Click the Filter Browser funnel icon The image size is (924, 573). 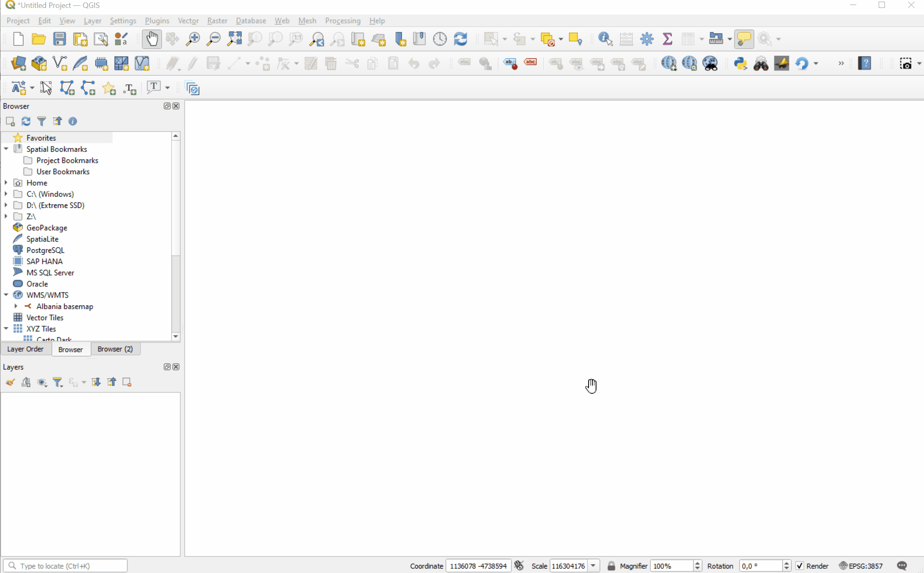(x=42, y=121)
